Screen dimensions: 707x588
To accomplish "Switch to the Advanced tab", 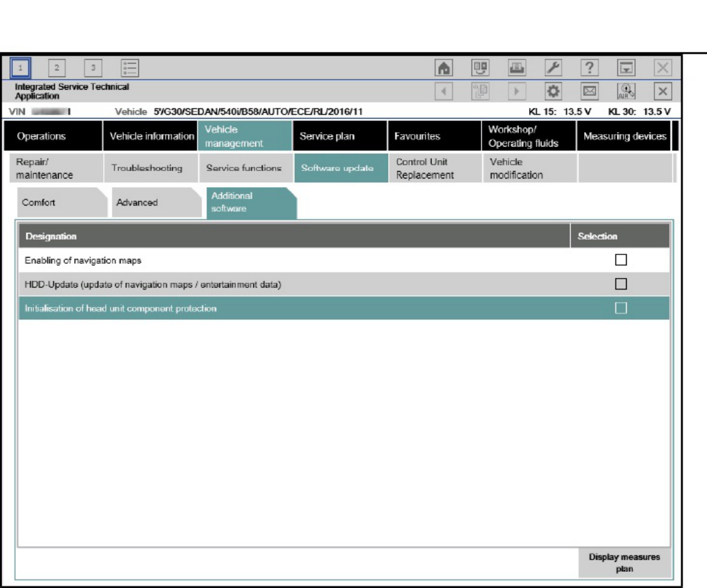I will pyautogui.click(x=156, y=203).
